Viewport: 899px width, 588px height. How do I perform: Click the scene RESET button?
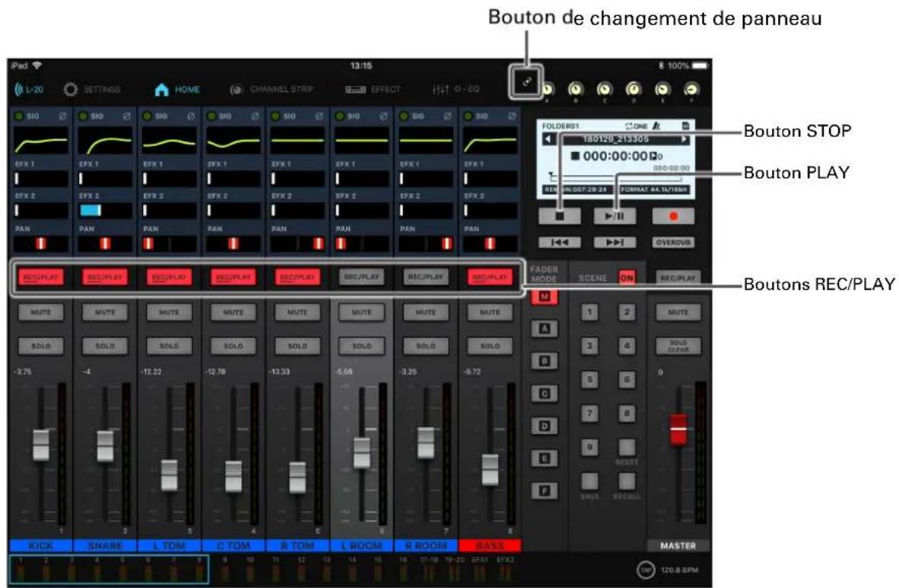pyautogui.click(x=626, y=447)
